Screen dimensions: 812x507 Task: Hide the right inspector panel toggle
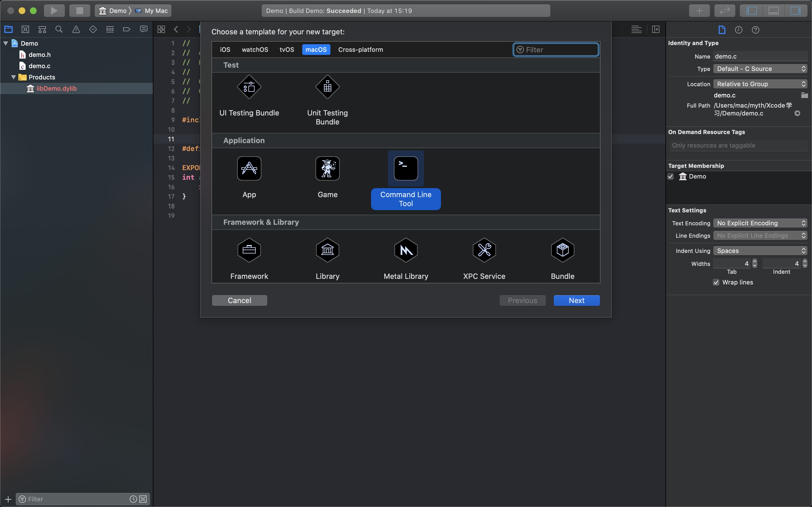pyautogui.click(x=795, y=11)
